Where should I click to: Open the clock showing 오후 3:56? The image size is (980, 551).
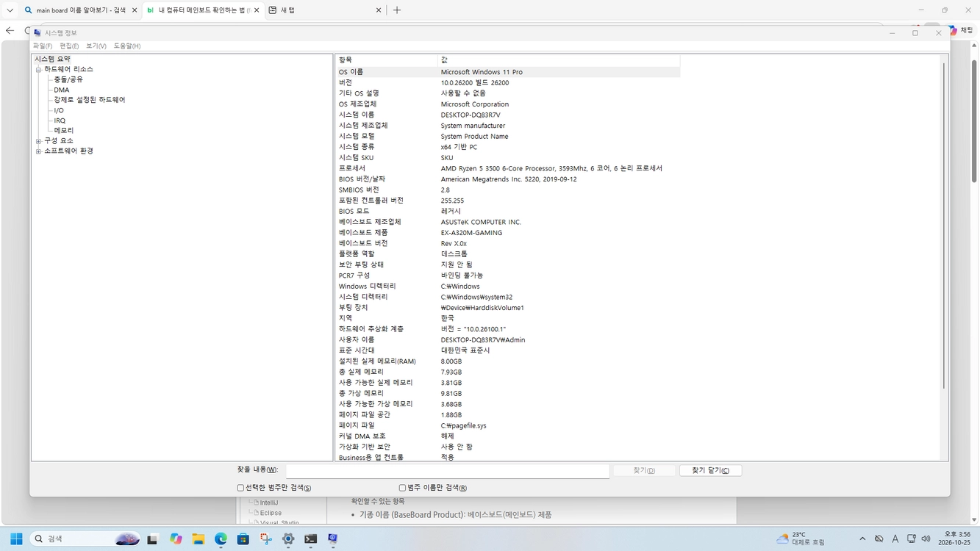[954, 539]
